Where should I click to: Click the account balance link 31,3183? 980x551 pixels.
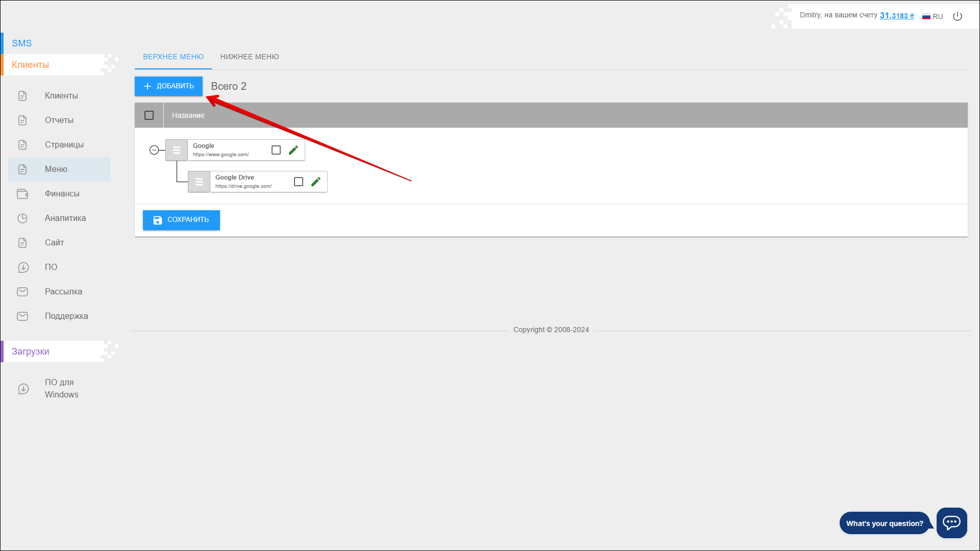896,16
